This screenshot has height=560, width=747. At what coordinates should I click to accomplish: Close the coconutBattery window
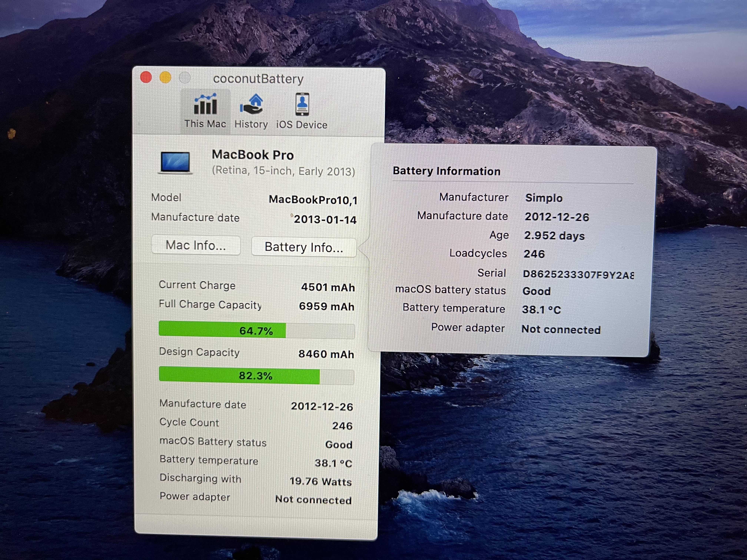[x=146, y=77]
